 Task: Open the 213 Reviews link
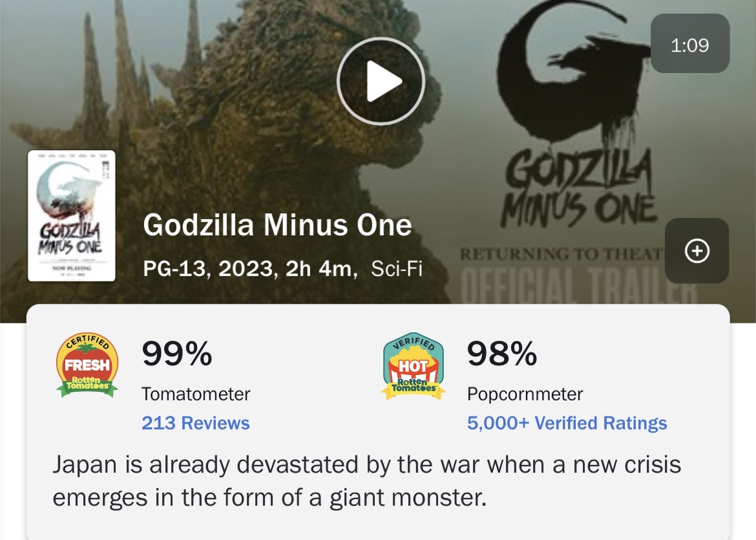click(x=195, y=424)
